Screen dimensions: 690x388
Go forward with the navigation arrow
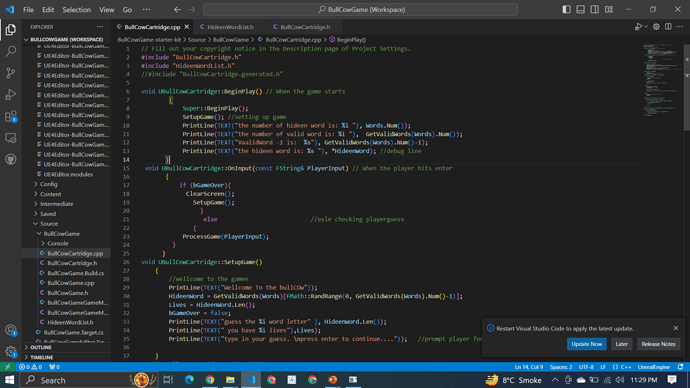(192, 10)
